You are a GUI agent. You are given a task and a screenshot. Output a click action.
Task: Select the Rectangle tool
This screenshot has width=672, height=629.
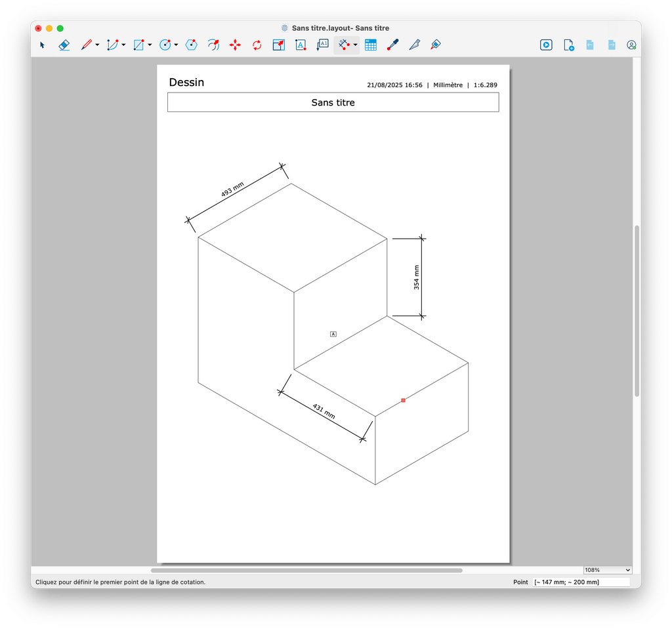point(138,45)
